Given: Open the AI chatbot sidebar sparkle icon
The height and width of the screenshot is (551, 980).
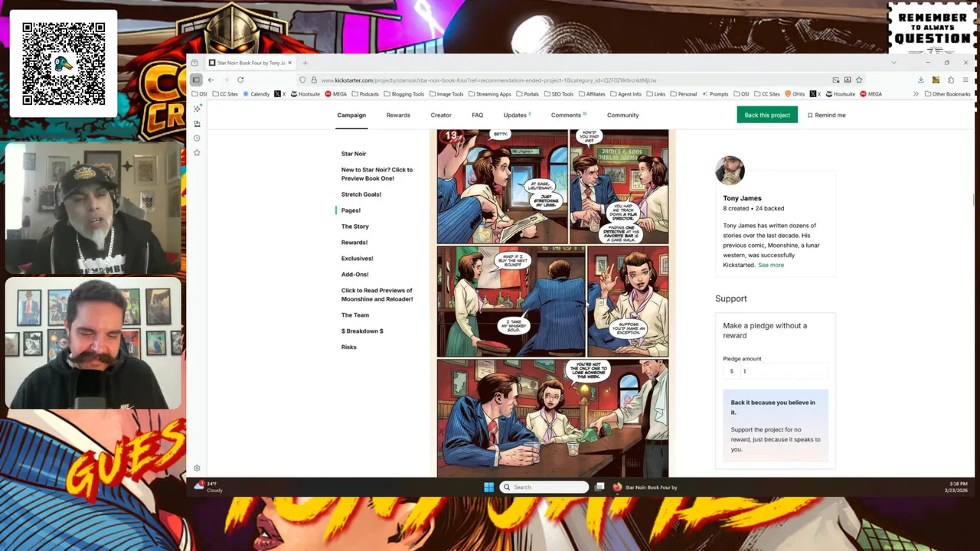Looking at the screenshot, I should [x=197, y=109].
